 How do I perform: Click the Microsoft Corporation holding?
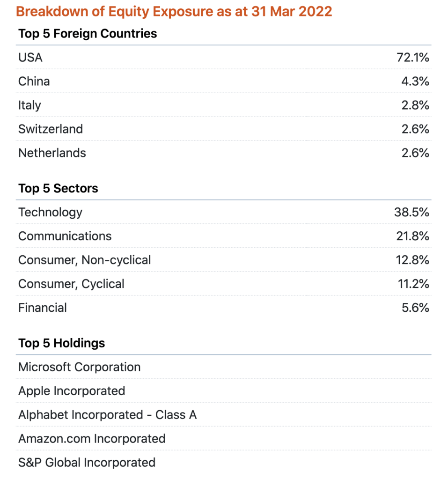click(79, 367)
